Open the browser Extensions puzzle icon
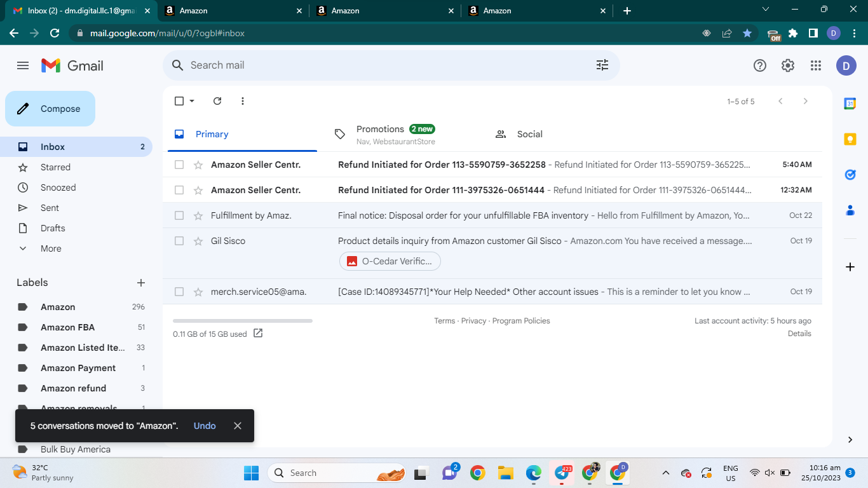Image resolution: width=868 pixels, height=488 pixels. click(793, 33)
